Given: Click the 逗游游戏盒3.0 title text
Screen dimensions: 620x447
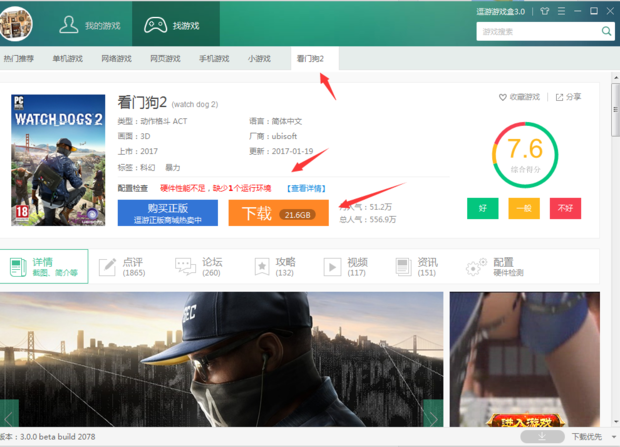Looking at the screenshot, I should [501, 11].
